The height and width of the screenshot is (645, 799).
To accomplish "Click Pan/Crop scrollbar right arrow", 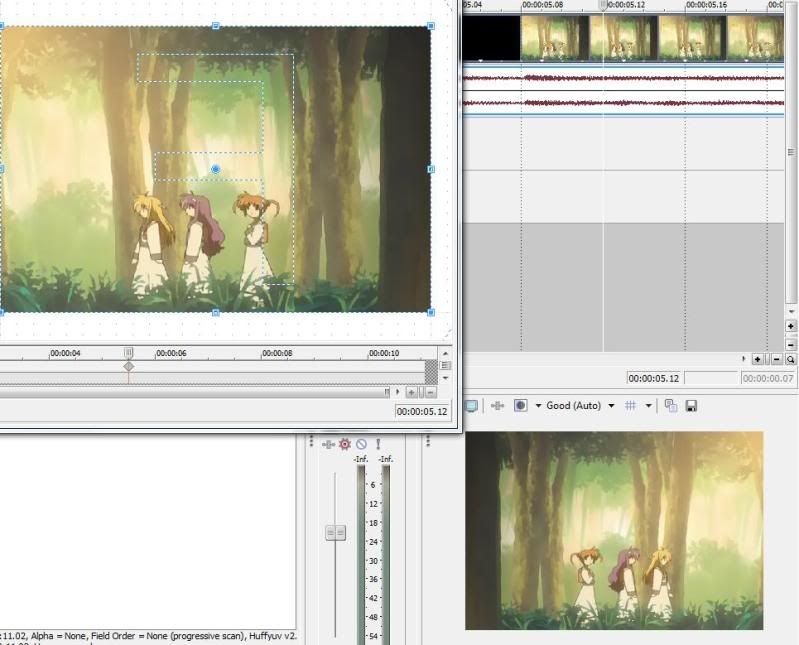I will tap(397, 392).
